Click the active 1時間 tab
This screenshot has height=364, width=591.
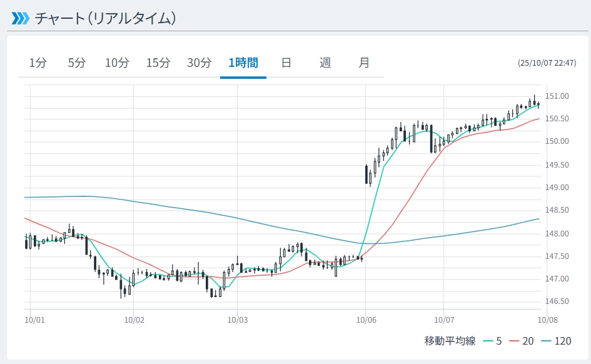pyautogui.click(x=243, y=63)
